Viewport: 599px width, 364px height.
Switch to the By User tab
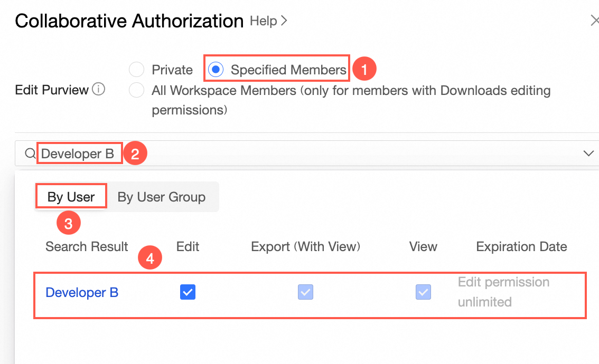click(71, 197)
